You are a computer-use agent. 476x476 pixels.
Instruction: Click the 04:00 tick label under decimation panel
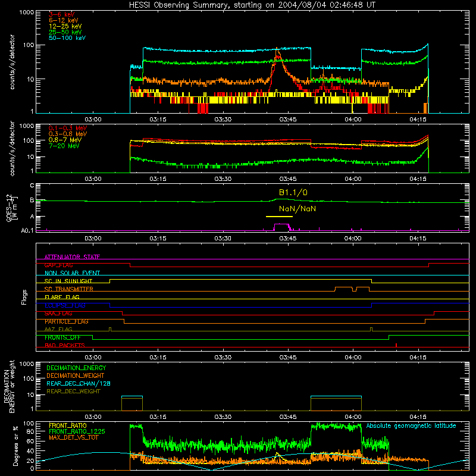point(353,417)
